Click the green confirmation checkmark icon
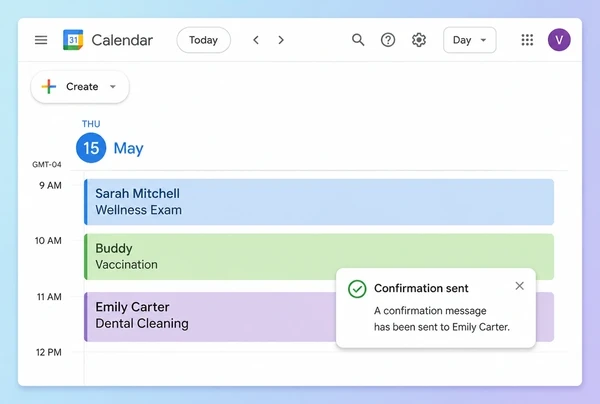 357,289
